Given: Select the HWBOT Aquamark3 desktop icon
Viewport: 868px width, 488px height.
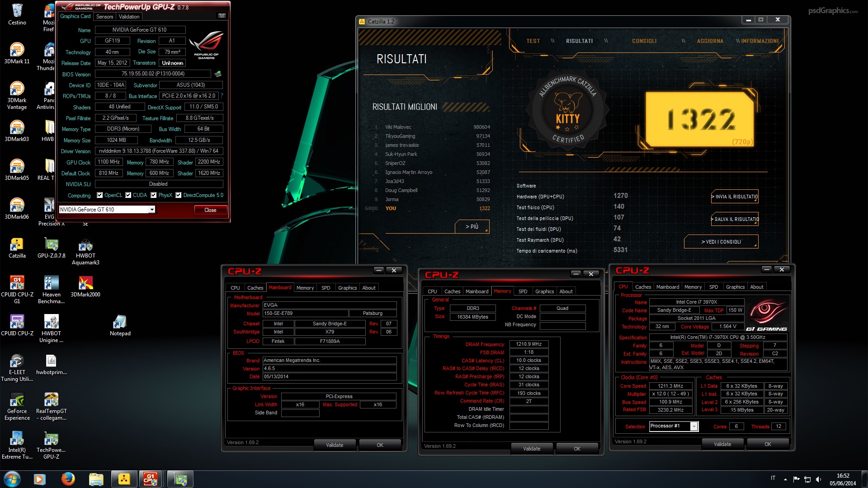Looking at the screenshot, I should [86, 251].
